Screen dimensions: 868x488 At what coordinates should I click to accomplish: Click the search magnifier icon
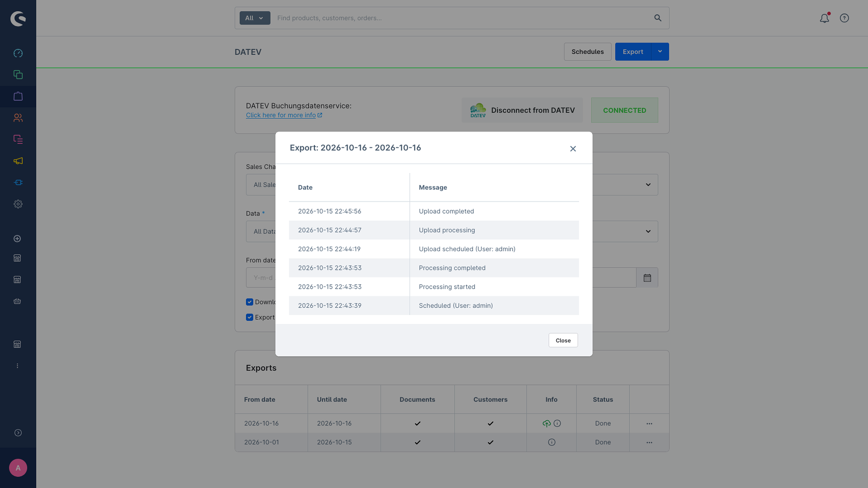[x=658, y=18]
